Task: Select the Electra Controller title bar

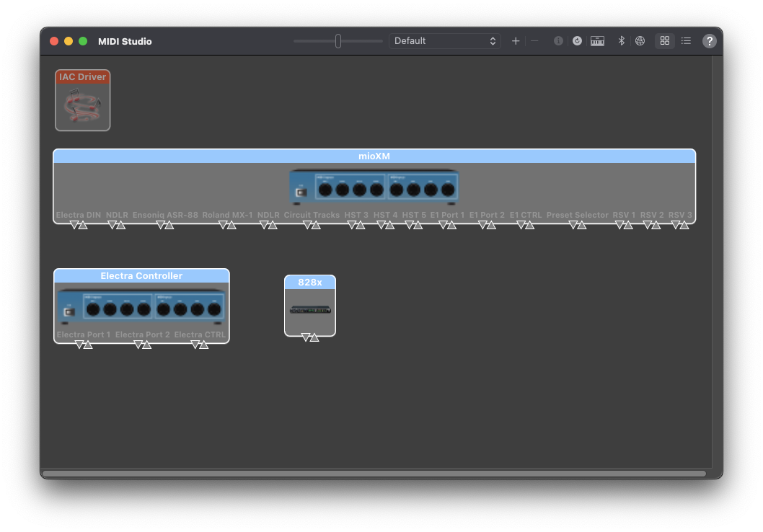Action: [x=141, y=275]
